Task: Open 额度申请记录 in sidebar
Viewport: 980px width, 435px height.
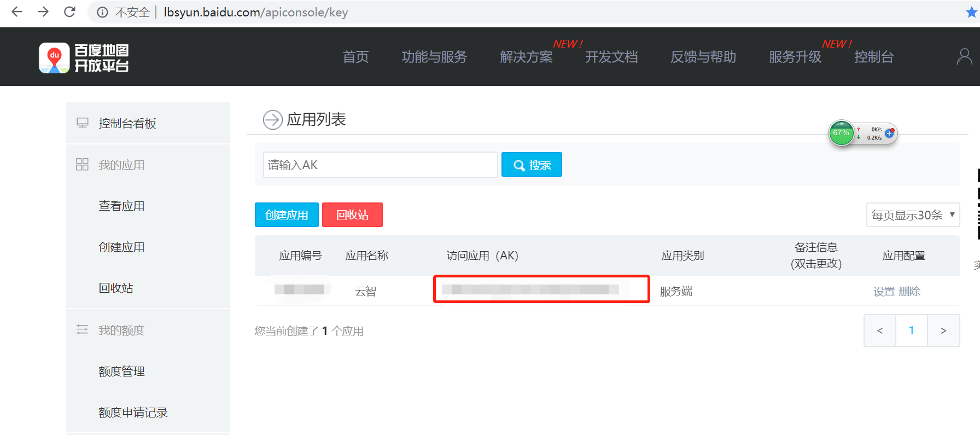Action: 133,413
